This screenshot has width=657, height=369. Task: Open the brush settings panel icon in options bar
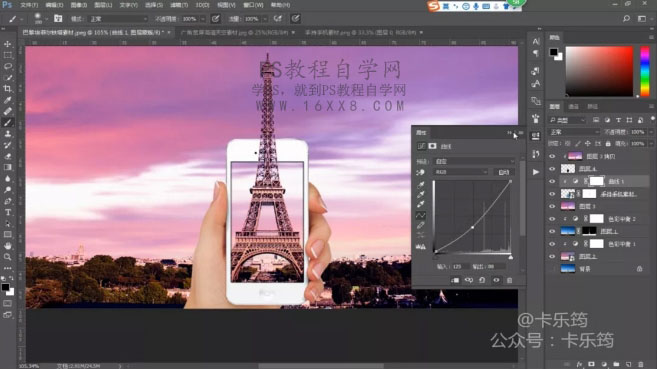pyautogui.click(x=58, y=19)
